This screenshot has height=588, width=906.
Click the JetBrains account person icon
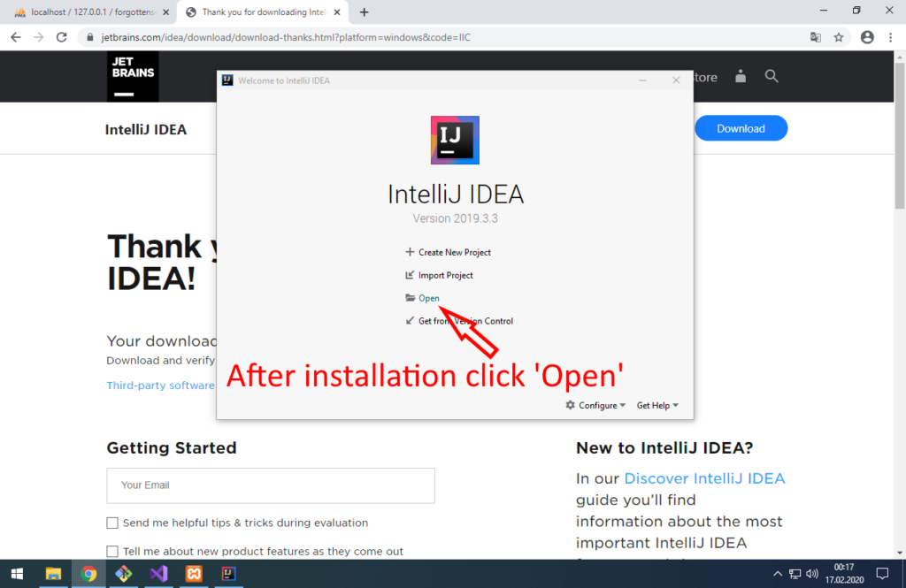741,76
